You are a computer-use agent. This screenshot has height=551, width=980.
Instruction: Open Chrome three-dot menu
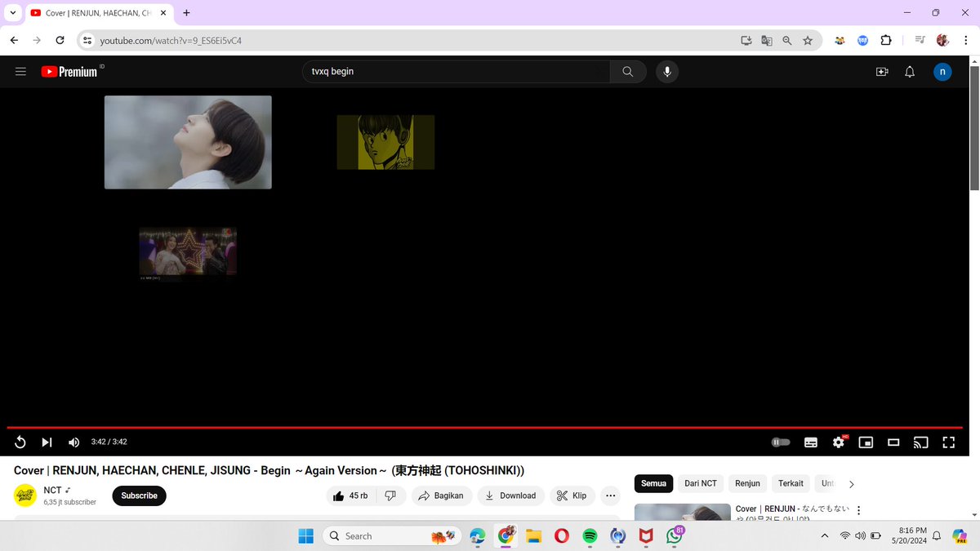pos(964,40)
